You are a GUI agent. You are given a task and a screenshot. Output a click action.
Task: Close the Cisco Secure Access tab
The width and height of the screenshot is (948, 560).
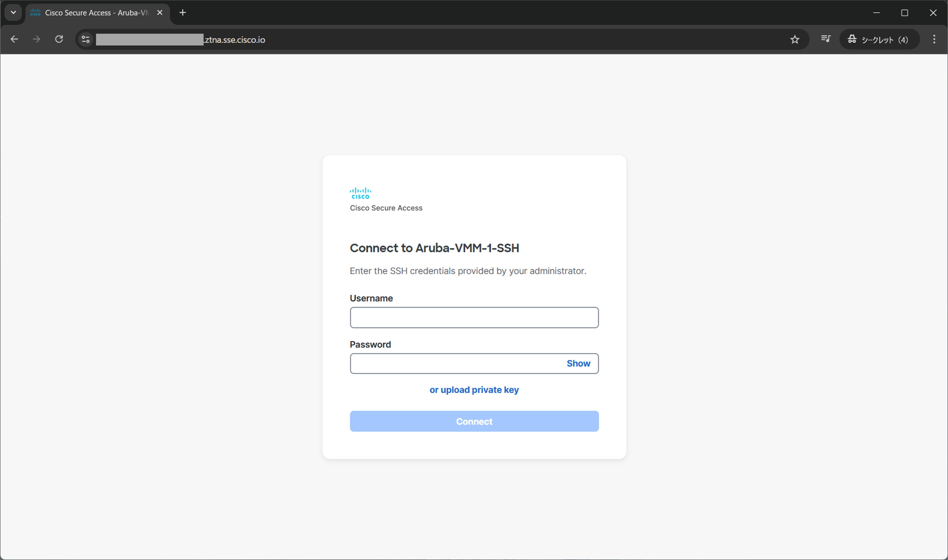tap(160, 13)
